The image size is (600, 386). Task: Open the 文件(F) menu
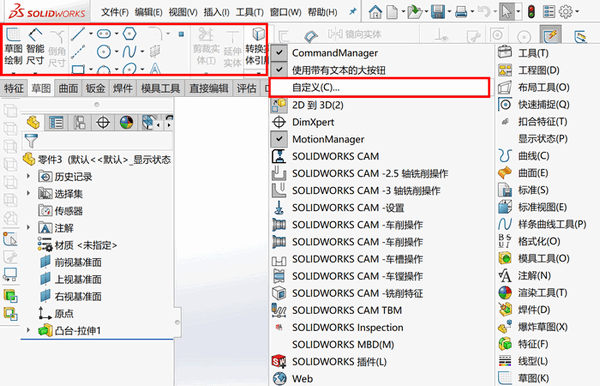coord(114,13)
